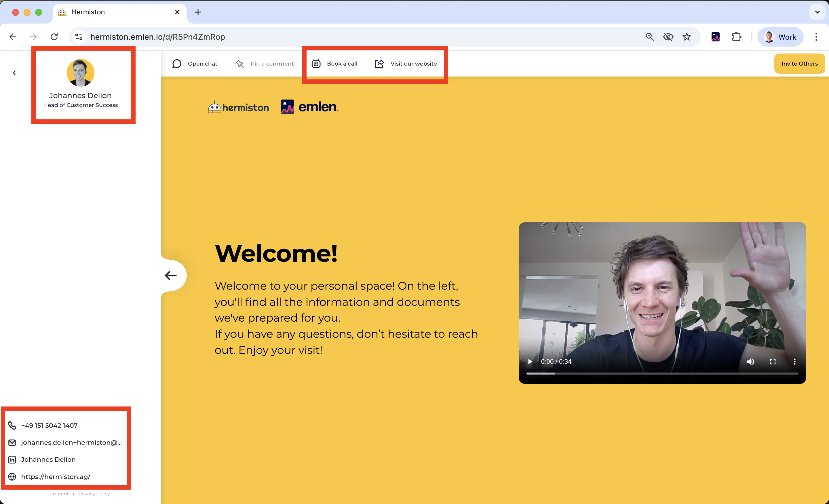Image resolution: width=829 pixels, height=504 pixels.
Task: Open the video's three-dot options menu
Action: point(795,361)
